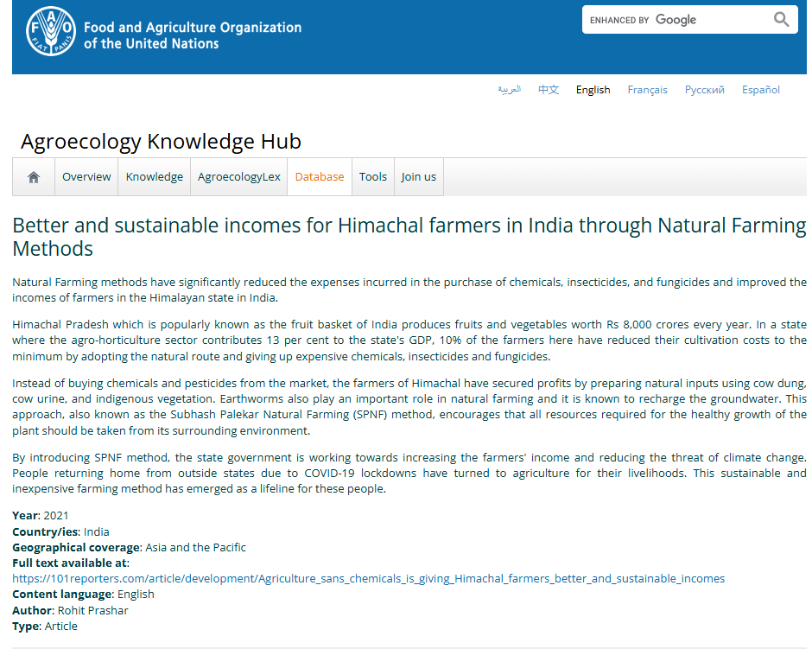
Task: Open the AgroecologyLex tab
Action: [238, 177]
